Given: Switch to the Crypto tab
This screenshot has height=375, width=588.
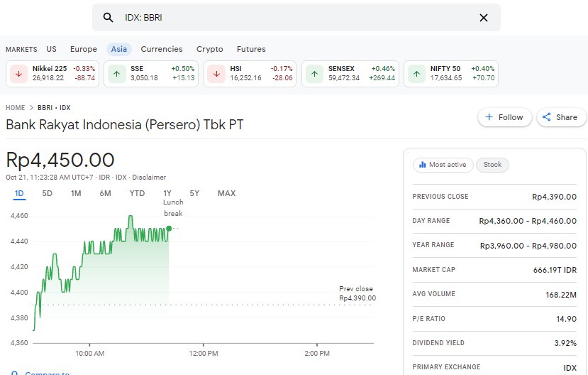Looking at the screenshot, I should click(210, 49).
